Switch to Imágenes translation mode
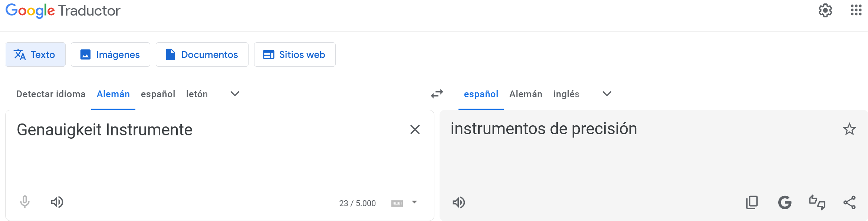 tap(111, 55)
